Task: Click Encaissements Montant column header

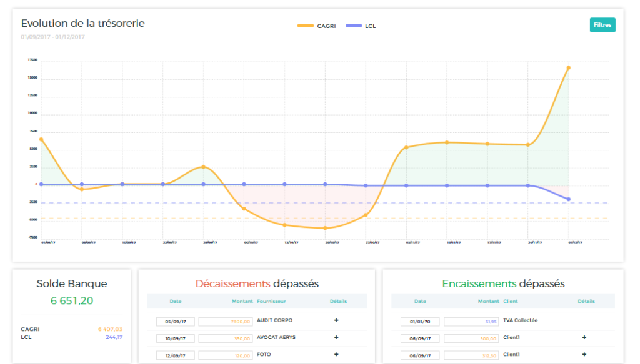Action: 489,301
